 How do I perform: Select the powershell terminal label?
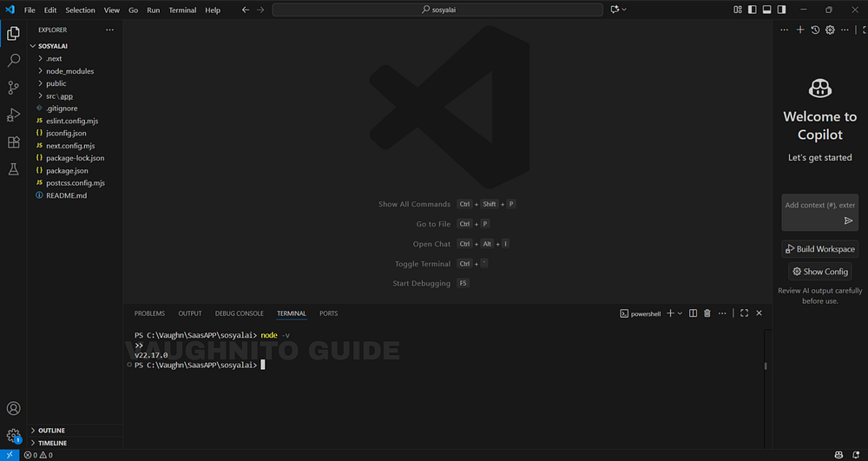(641, 313)
